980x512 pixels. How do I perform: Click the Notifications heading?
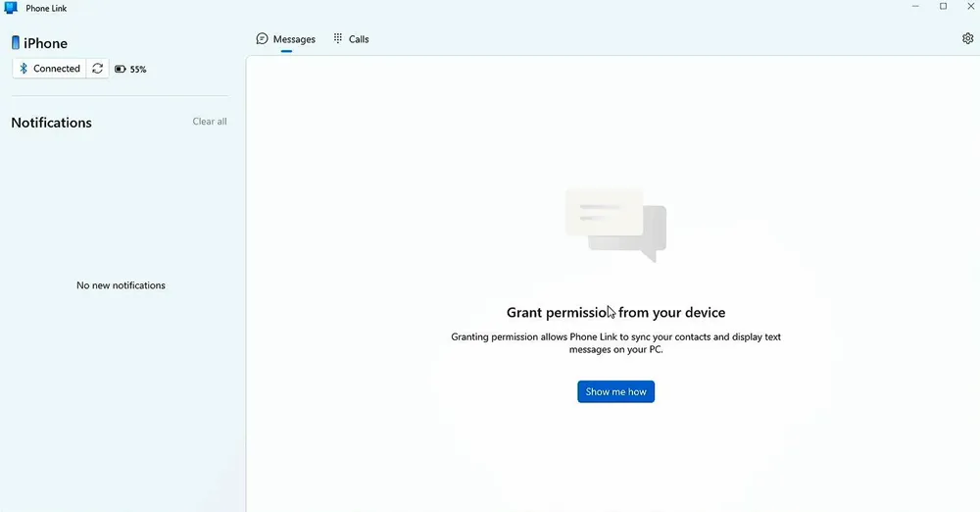click(51, 123)
